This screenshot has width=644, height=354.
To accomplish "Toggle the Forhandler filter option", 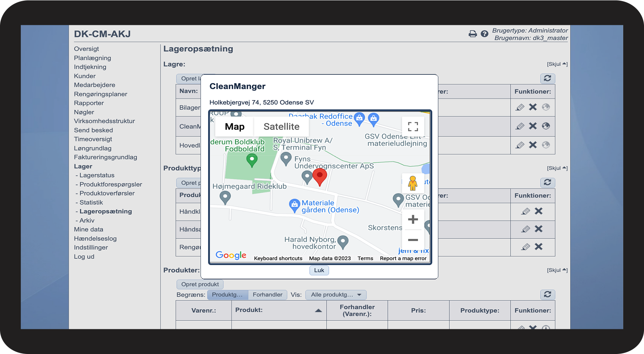I will [267, 295].
